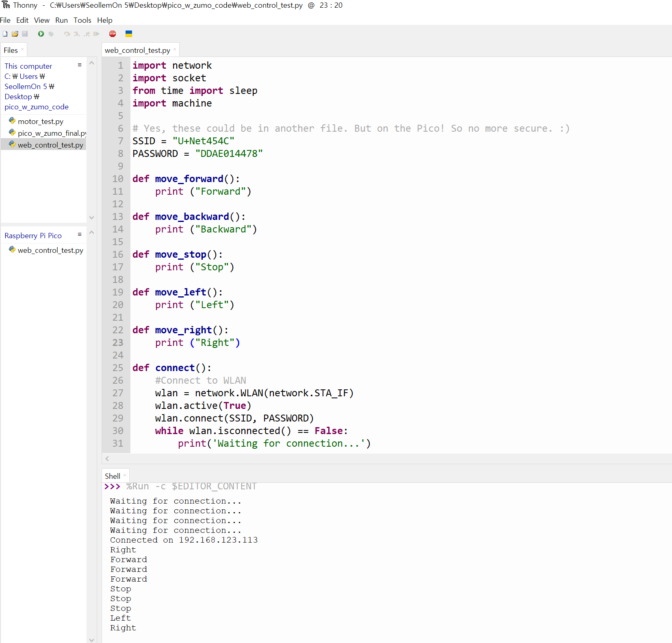Image resolution: width=672 pixels, height=643 pixels.
Task: Collapse the pico_w_zumo_code folder
Action: [36, 106]
